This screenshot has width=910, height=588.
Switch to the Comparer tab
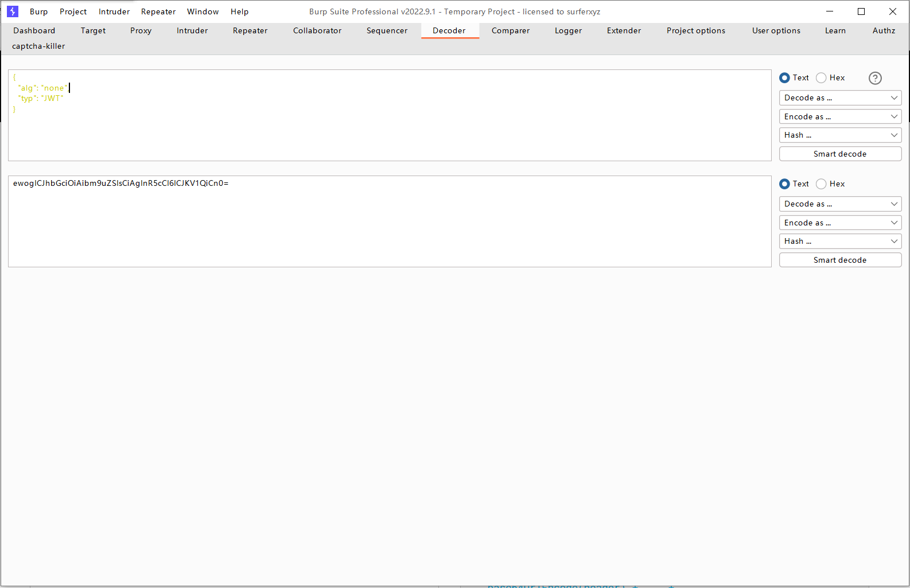pos(511,31)
